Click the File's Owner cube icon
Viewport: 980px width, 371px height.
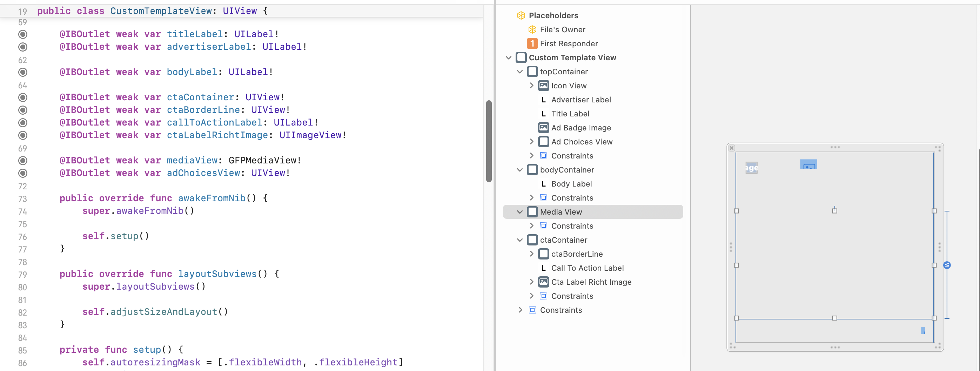click(532, 30)
